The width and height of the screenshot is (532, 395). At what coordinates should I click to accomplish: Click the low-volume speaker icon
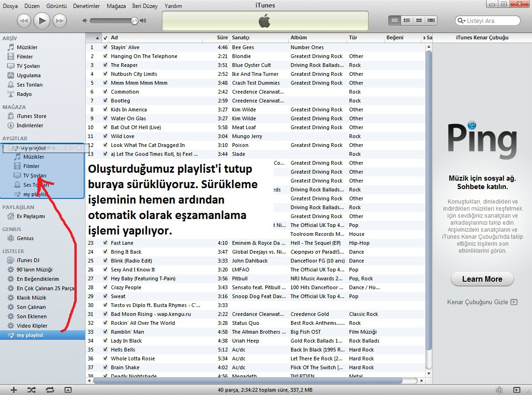pos(85,21)
